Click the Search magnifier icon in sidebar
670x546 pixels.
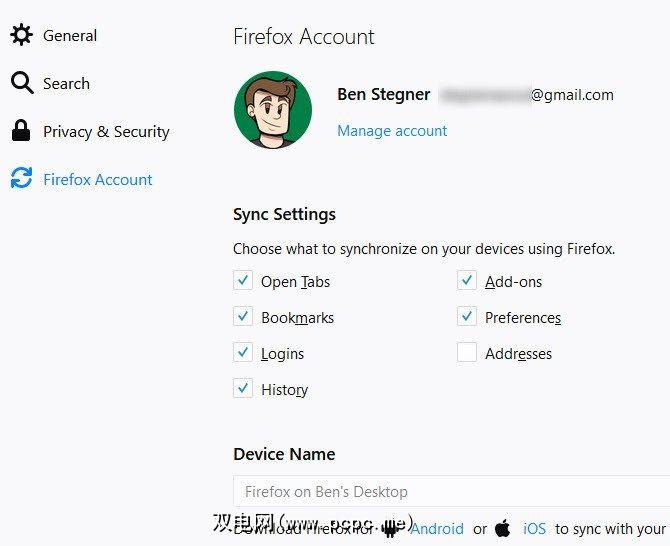click(x=21, y=83)
